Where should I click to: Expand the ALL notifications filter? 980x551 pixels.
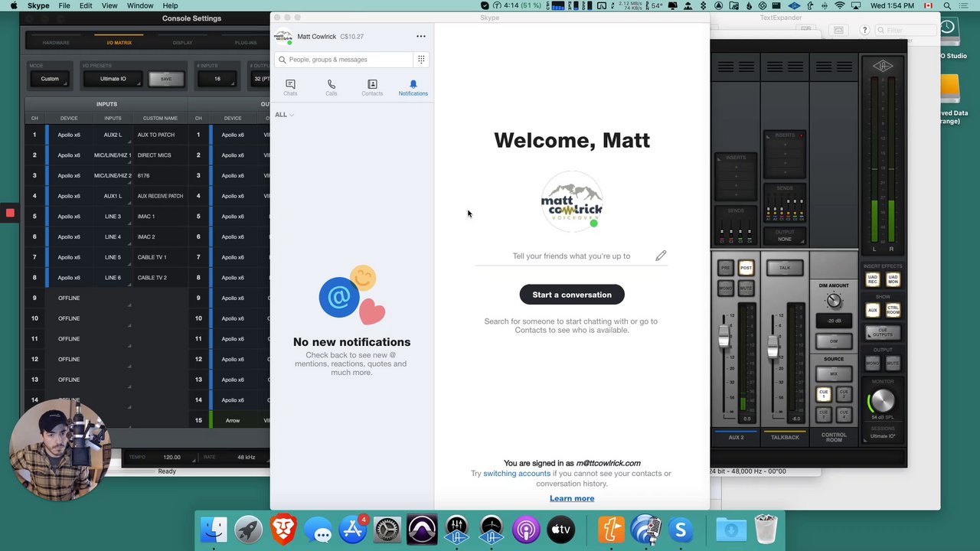[x=284, y=115]
